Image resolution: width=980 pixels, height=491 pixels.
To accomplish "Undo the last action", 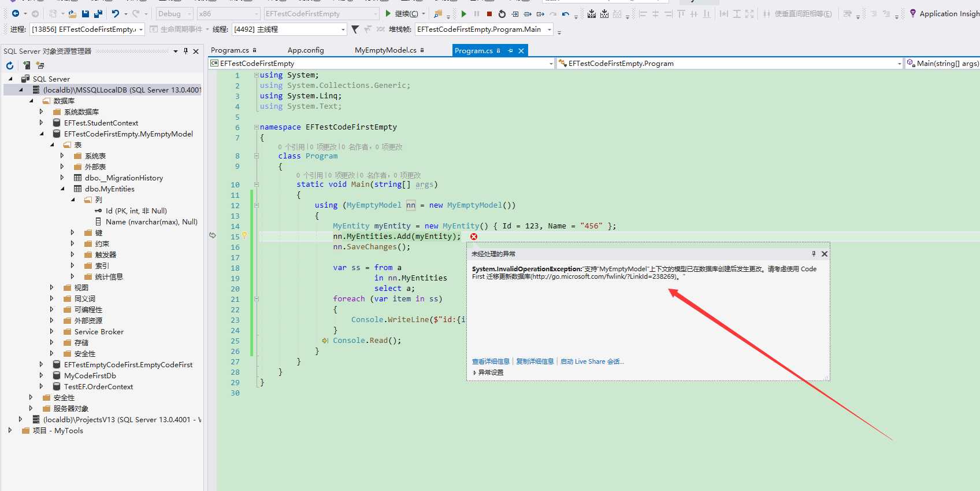I will pyautogui.click(x=116, y=13).
